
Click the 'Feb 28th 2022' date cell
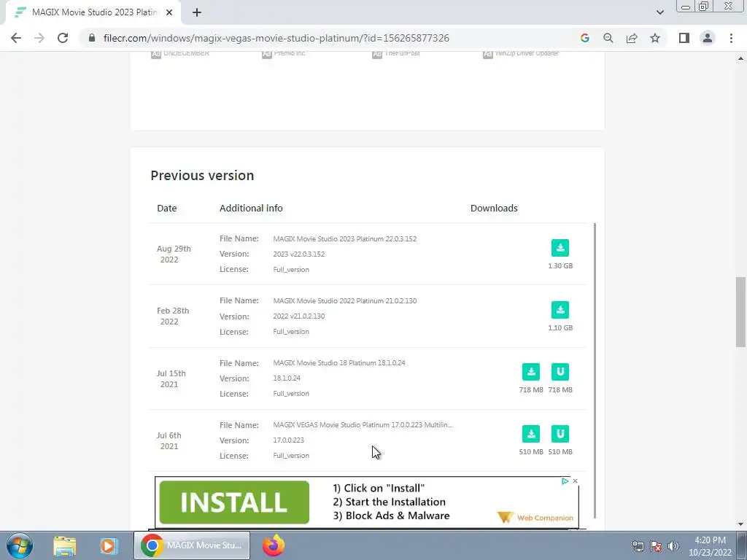click(x=172, y=316)
